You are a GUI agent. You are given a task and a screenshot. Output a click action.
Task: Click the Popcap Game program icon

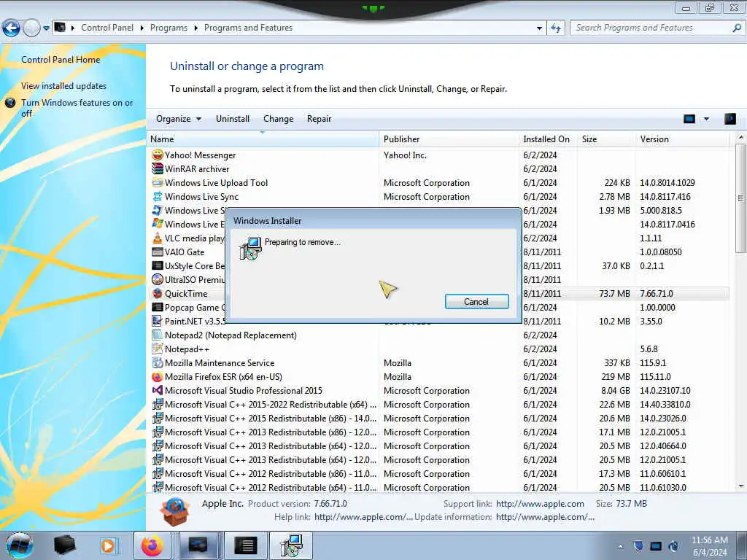click(x=158, y=307)
